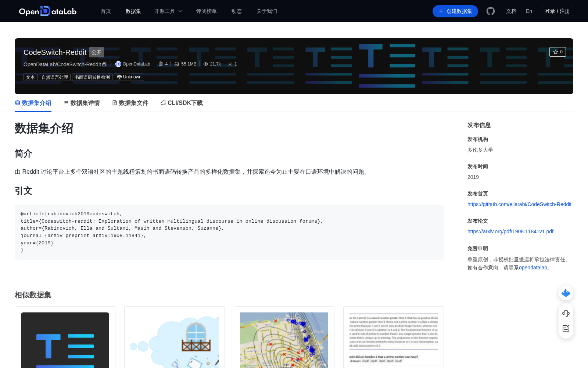Screen dimensions: 588x368
Task: Select the 数据集介绍 tab
Action: click(33, 103)
